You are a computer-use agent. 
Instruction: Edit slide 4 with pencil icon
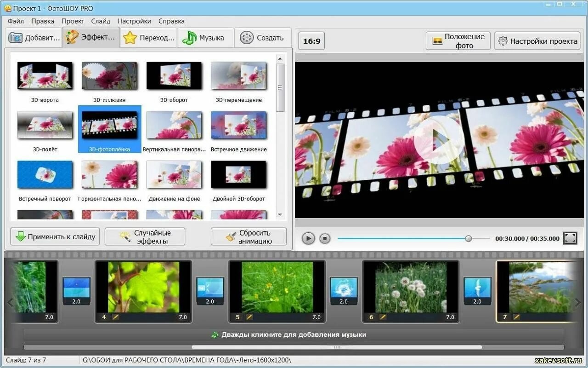pos(115,317)
